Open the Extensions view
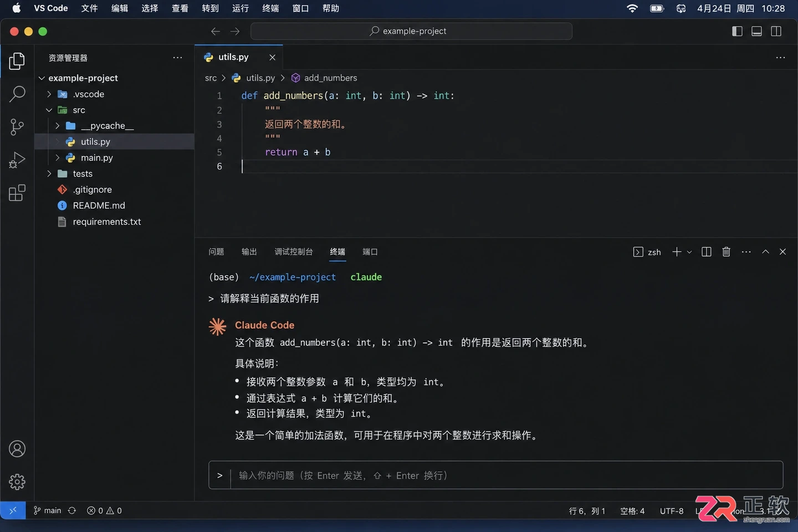The image size is (798, 532). tap(17, 193)
